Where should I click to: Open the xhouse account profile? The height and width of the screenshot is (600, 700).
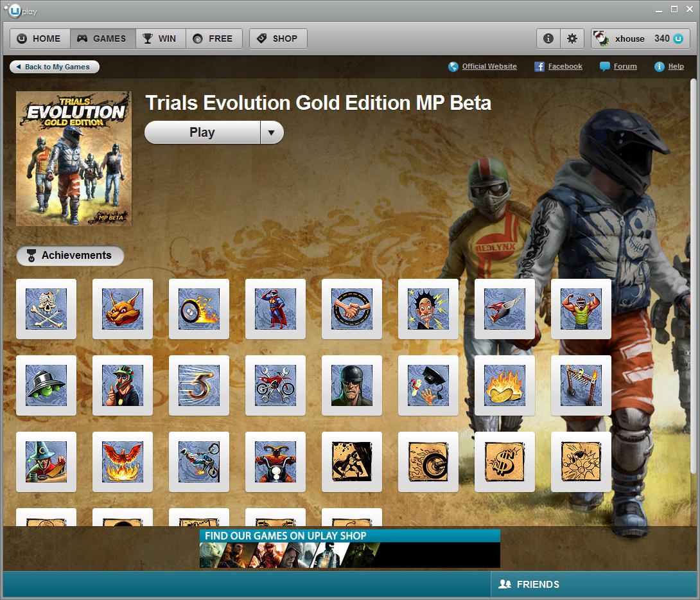pyautogui.click(x=641, y=39)
